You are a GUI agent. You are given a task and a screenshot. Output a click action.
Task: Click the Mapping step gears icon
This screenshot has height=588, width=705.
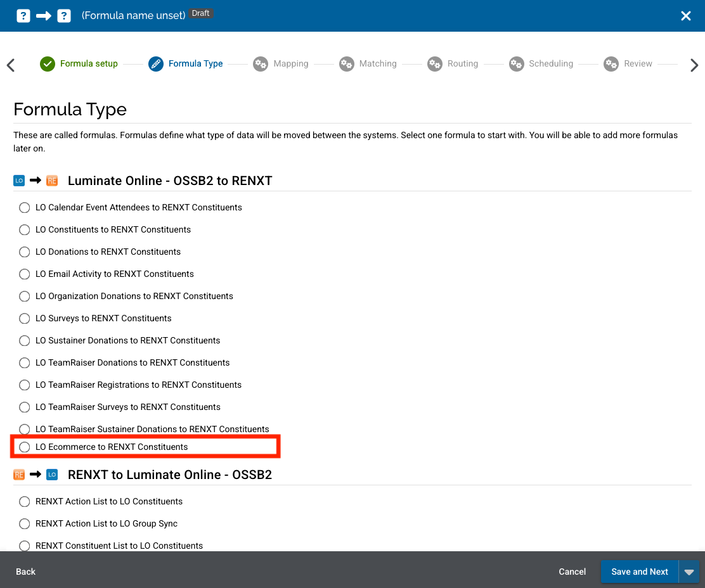(261, 64)
